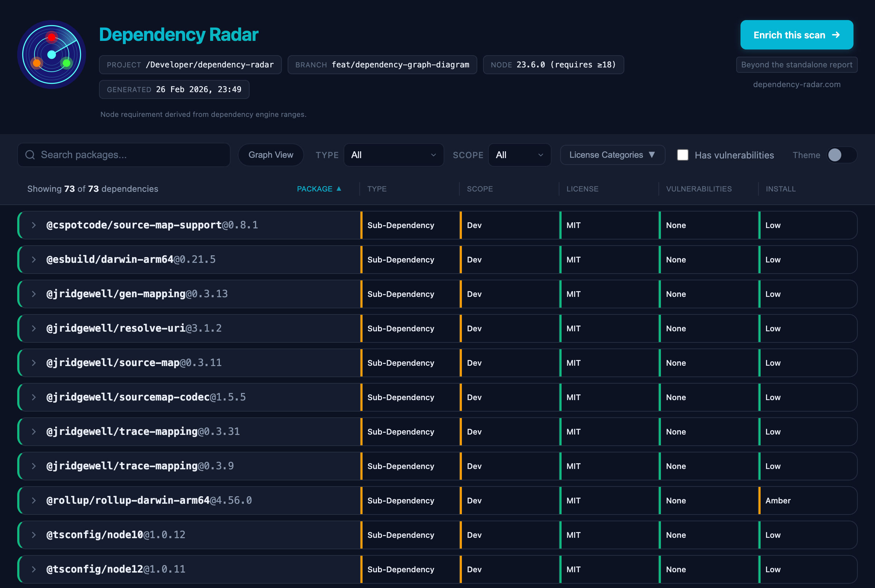
Task: Expand the @cspotcode/source-map-support row chevron
Action: click(34, 225)
